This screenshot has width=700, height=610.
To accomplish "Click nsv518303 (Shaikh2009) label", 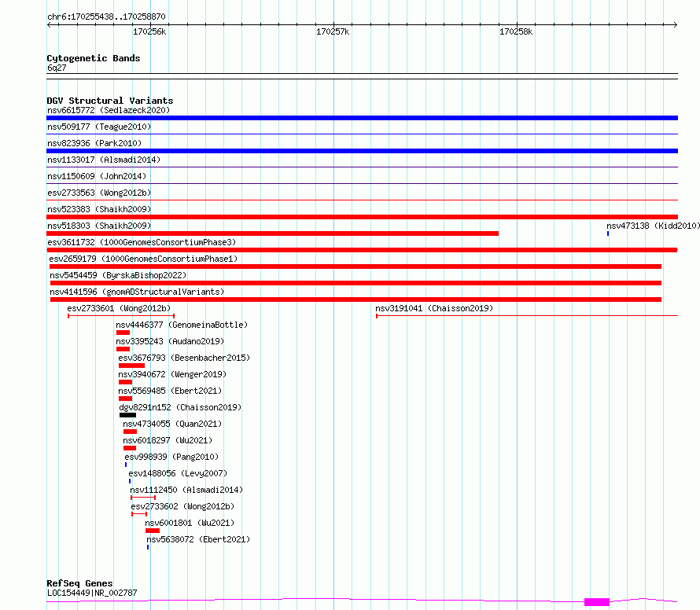I will coord(99,226).
